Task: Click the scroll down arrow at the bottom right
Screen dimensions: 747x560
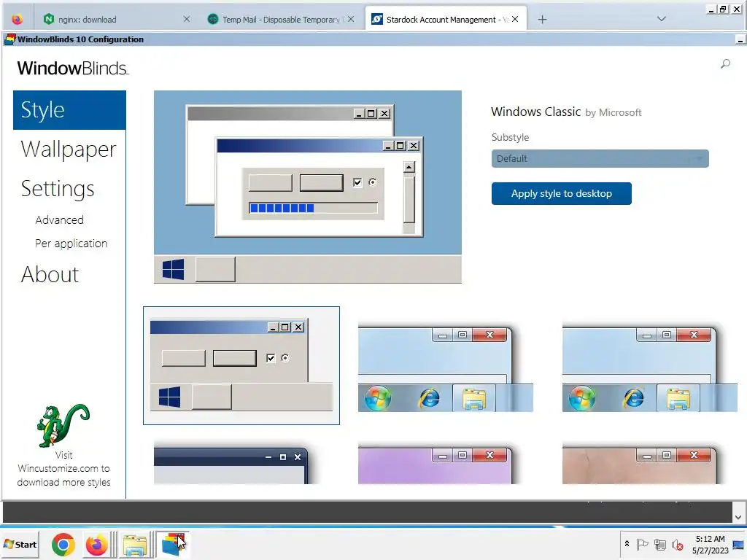Action: (x=738, y=517)
